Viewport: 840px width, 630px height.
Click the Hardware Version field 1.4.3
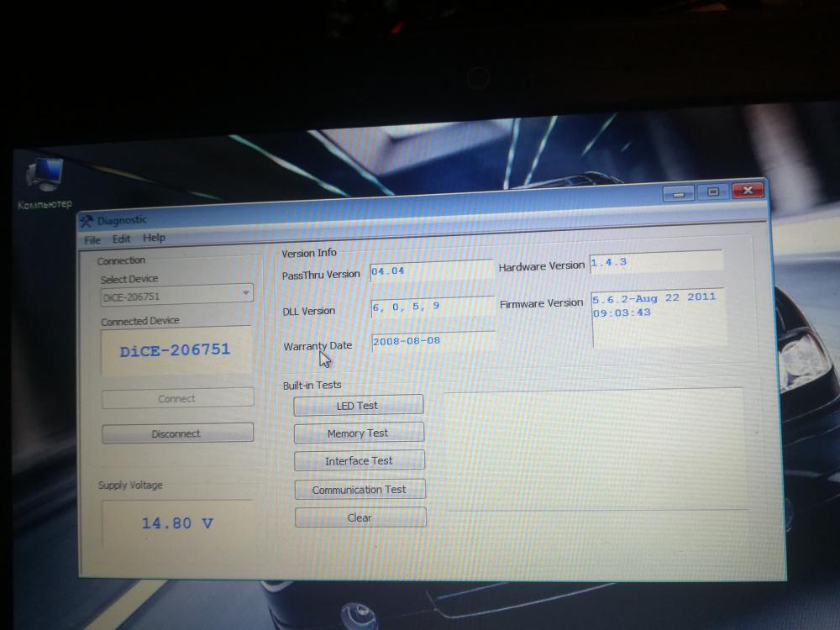(x=656, y=261)
